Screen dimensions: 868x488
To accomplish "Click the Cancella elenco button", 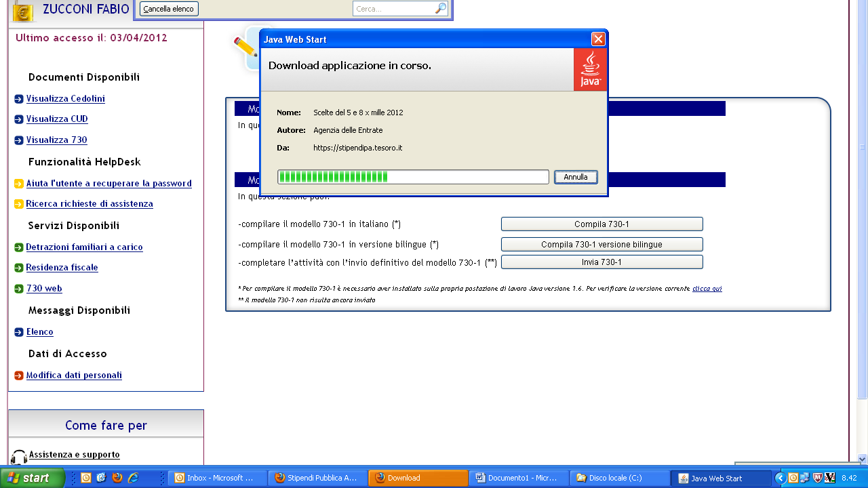I will [x=169, y=9].
